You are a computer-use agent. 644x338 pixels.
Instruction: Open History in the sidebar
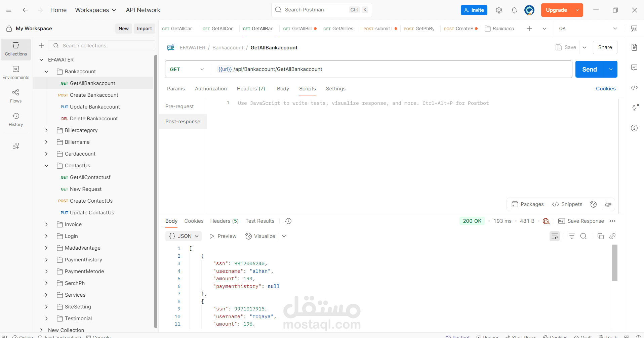16,120
